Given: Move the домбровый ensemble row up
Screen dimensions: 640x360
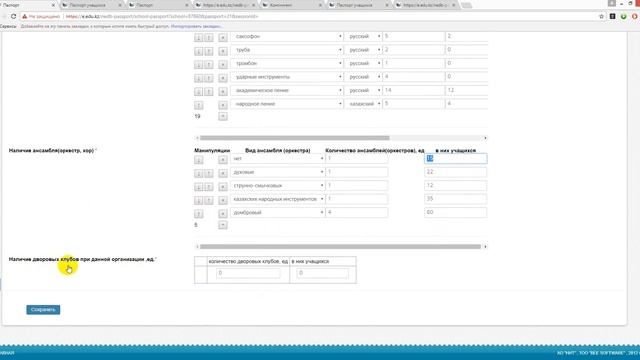Looking at the screenshot, I should click(x=199, y=213).
